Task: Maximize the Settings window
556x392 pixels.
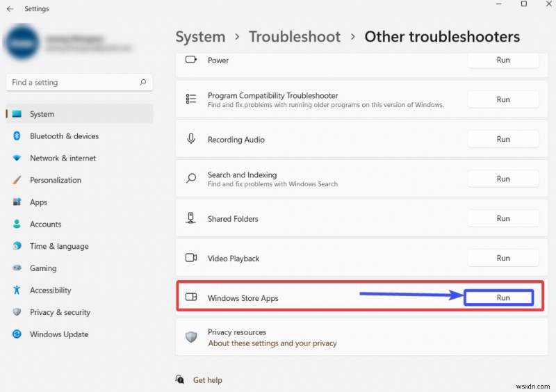Action: (524, 4)
